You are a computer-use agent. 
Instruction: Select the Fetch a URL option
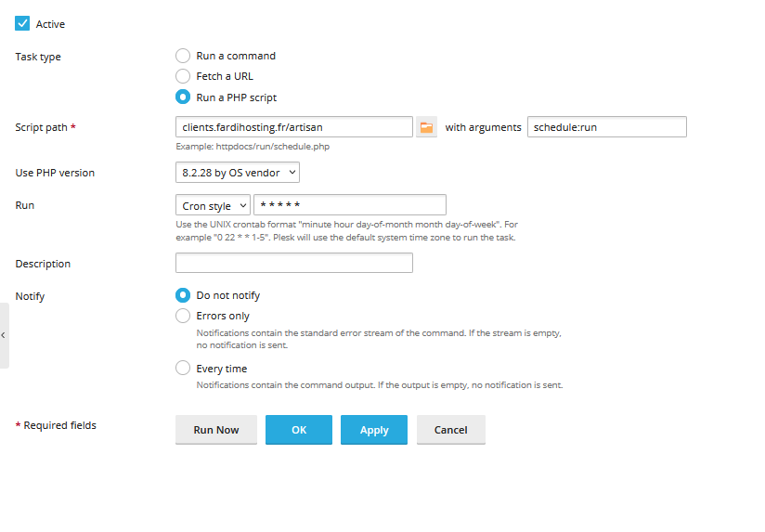point(183,76)
